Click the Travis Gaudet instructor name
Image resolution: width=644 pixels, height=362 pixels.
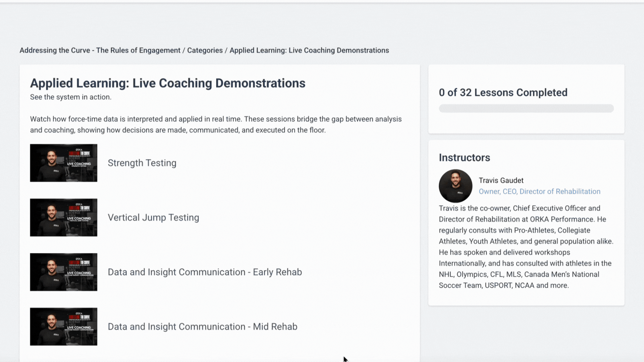tap(501, 180)
